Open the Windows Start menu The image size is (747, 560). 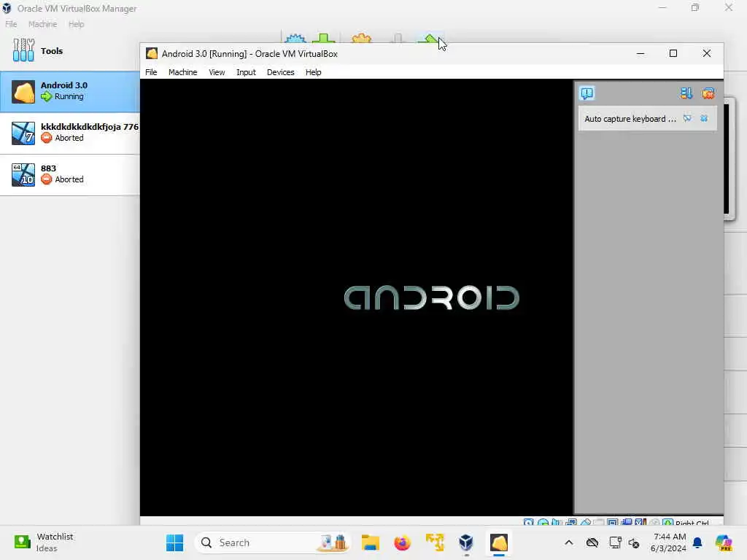click(x=175, y=542)
